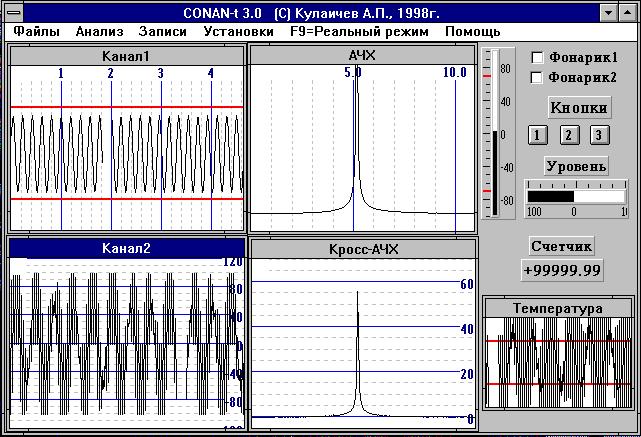This screenshot has width=641, height=437.
Task: Click the Счетчик button
Action: [562, 246]
